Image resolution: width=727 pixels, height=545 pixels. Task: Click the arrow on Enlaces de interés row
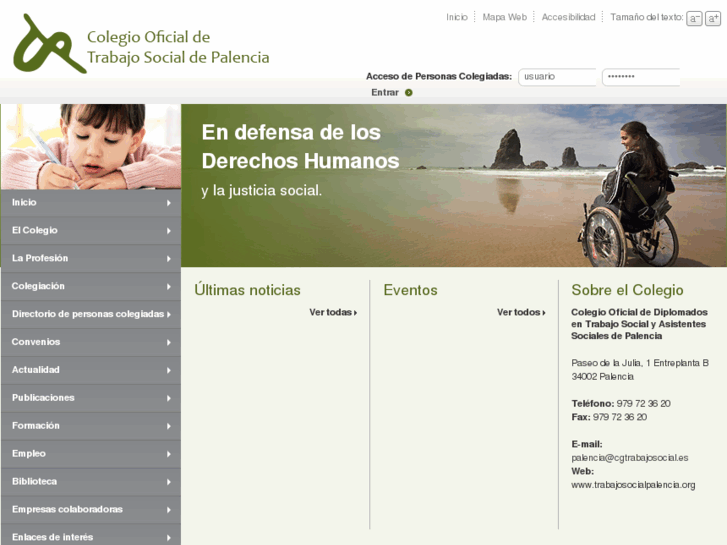pos(169,538)
